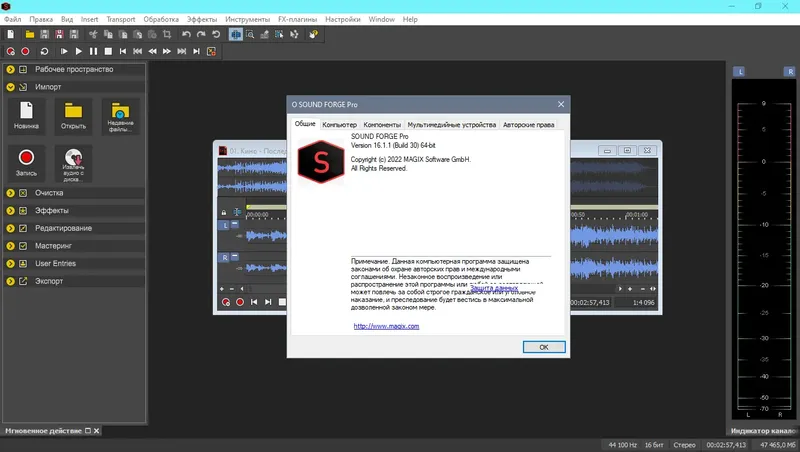
Task: Collapse the Импорт section
Action: [10, 87]
